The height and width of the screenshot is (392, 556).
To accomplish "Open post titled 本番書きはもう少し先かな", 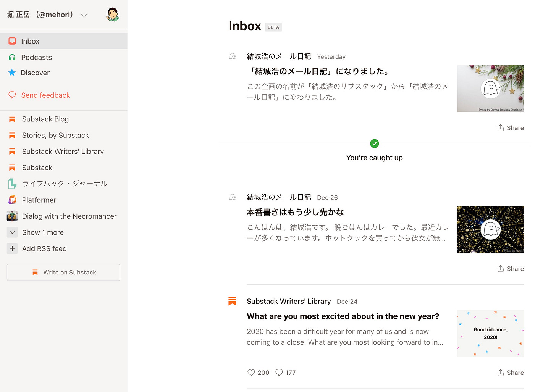I will [295, 212].
